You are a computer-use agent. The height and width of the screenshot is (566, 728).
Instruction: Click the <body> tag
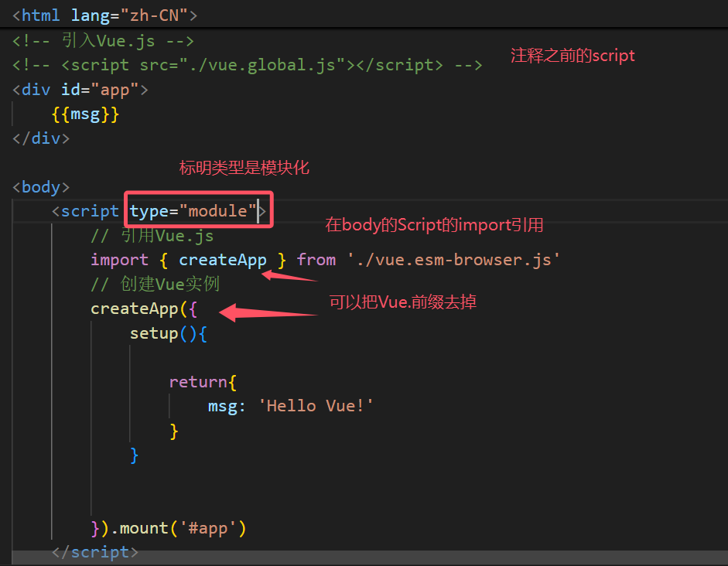pyautogui.click(x=41, y=187)
